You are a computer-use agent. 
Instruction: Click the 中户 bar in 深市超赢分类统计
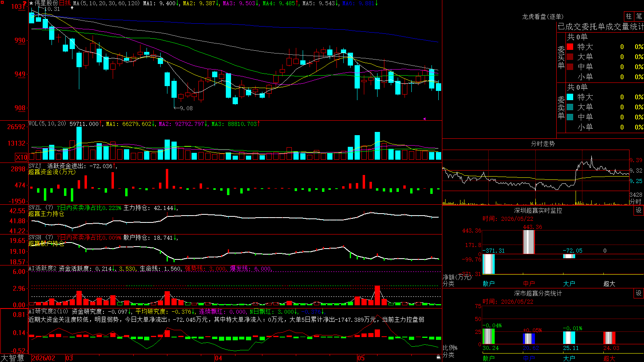(x=529, y=339)
